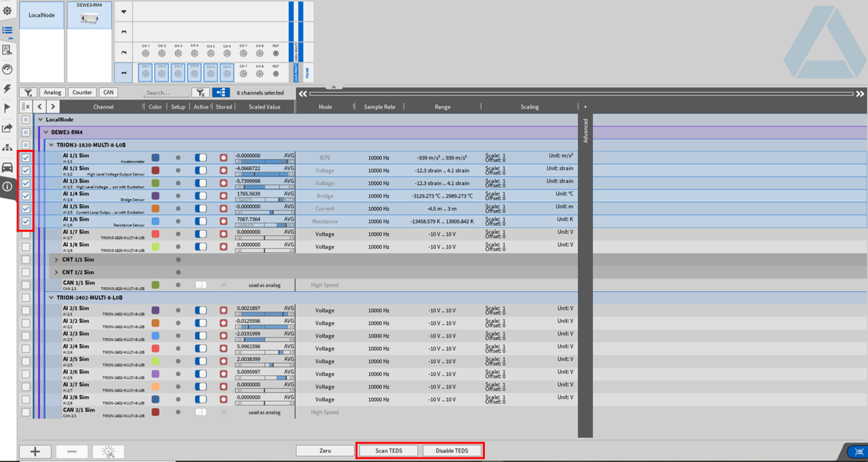868x462 pixels.
Task: Open the vehicle icon in left sidebar
Action: pos(7,167)
